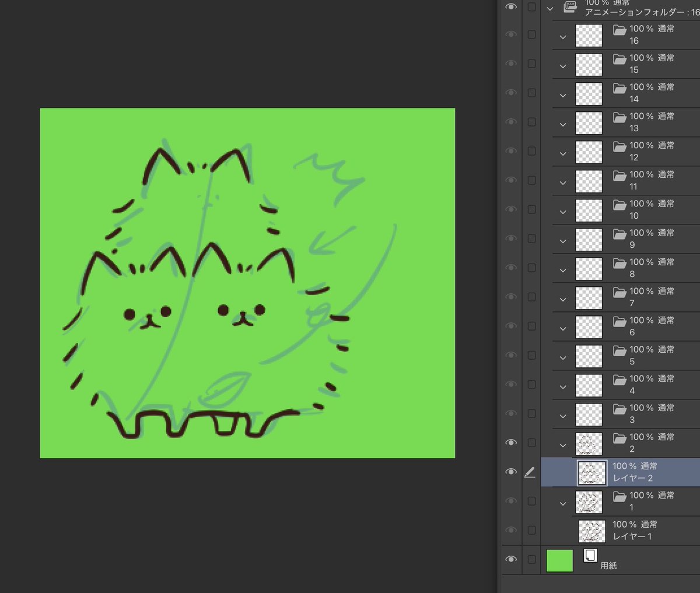700x593 pixels.
Task: Click the thumbnail of folder 1
Action: tap(589, 502)
